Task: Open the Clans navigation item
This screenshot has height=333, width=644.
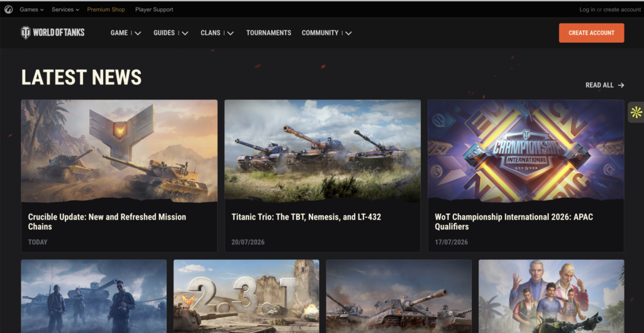Action: click(x=211, y=33)
